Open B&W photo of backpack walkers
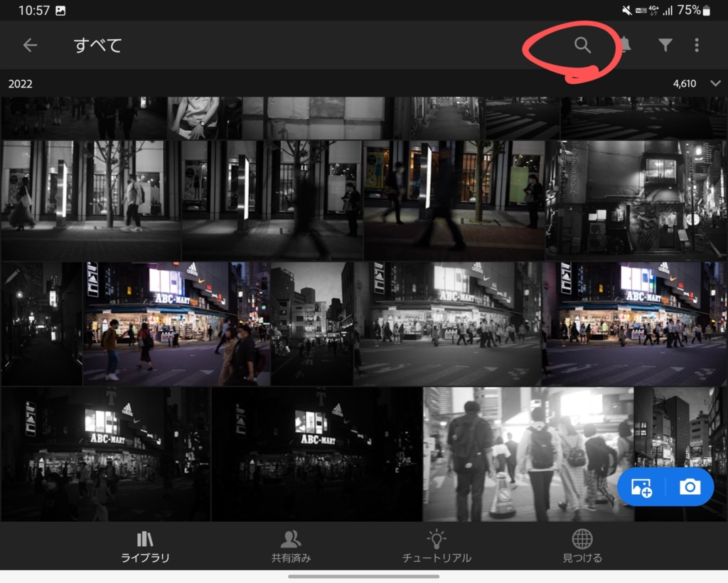The image size is (728, 583). pos(528,454)
